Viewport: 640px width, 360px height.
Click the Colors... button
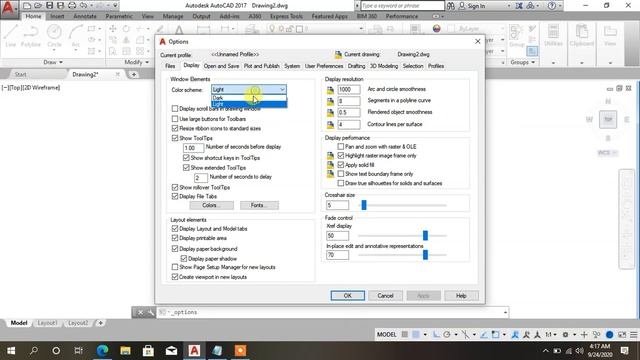211,205
